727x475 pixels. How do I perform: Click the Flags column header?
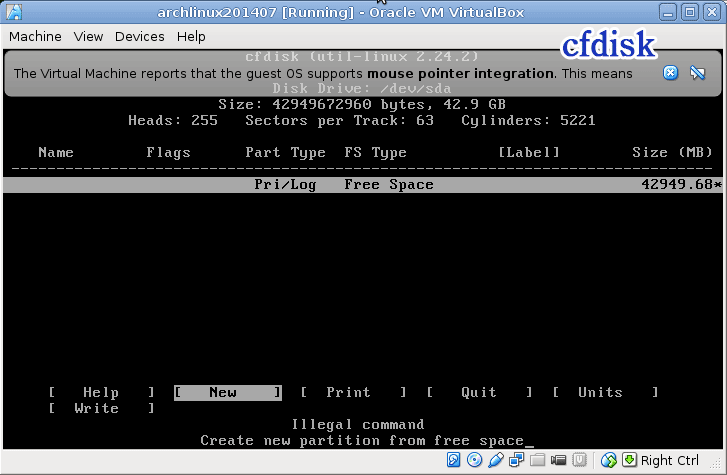[168, 153]
